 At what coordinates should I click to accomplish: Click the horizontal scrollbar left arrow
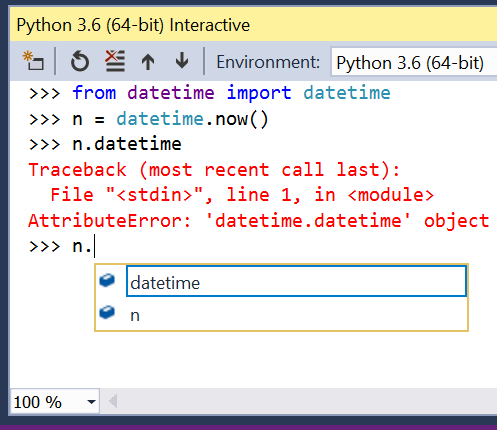113,401
